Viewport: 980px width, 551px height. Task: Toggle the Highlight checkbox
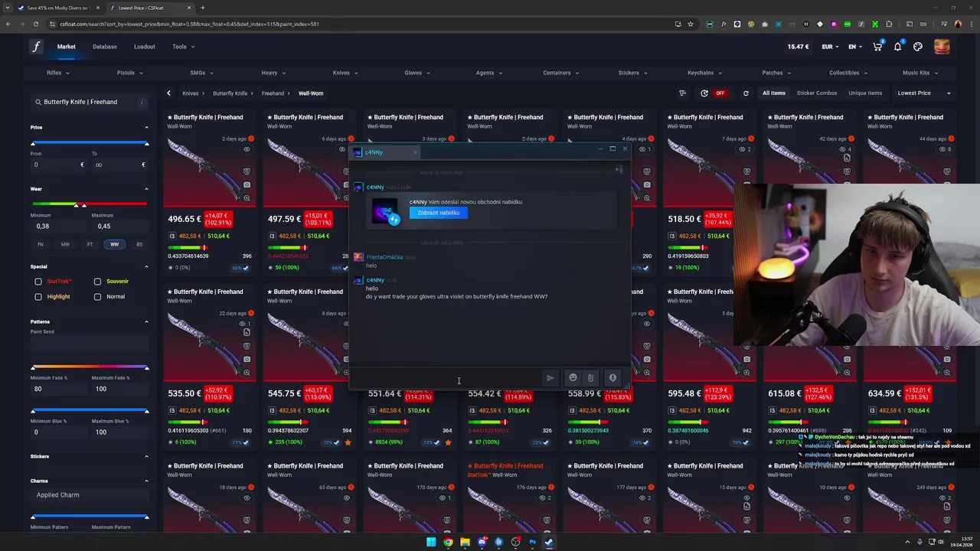[38, 297]
